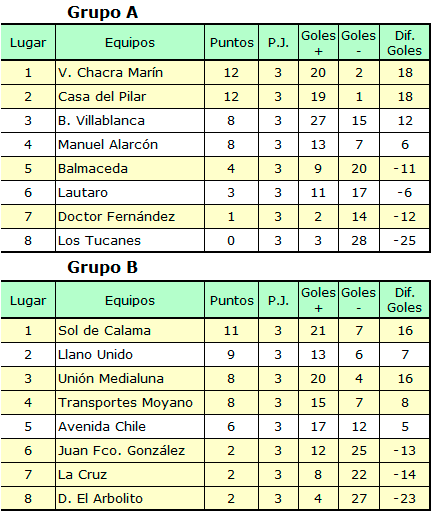Select the Casa del Pilar team cell
Screen dimensions: 431x511
tap(130, 97)
